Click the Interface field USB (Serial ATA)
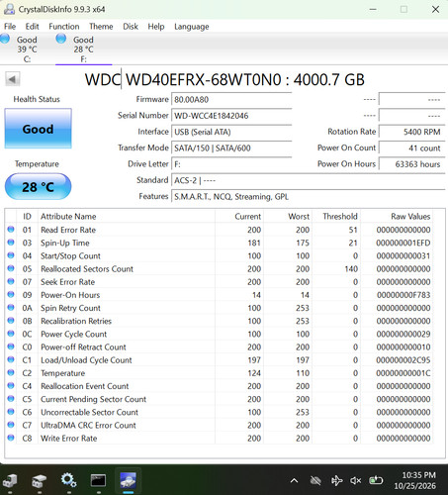Screen dimensions: 448x495 pos(231,132)
